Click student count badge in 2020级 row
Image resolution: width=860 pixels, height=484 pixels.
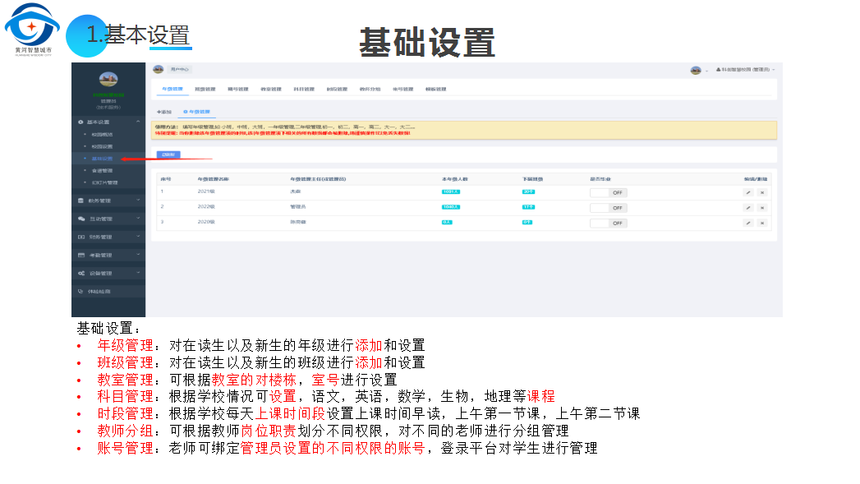(447, 223)
